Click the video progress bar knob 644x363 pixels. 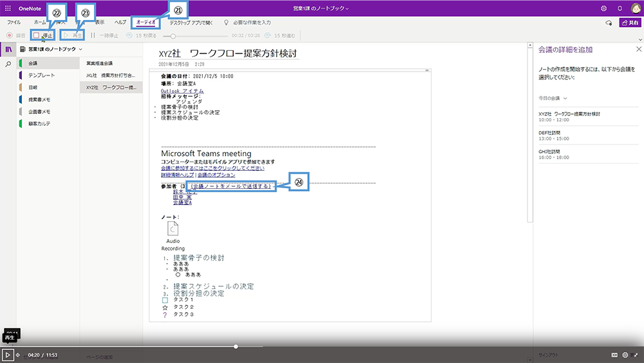236,347
